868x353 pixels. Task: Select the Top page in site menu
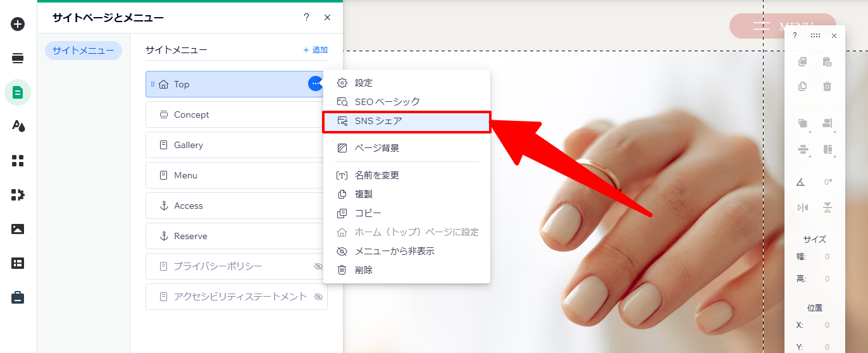(x=236, y=84)
